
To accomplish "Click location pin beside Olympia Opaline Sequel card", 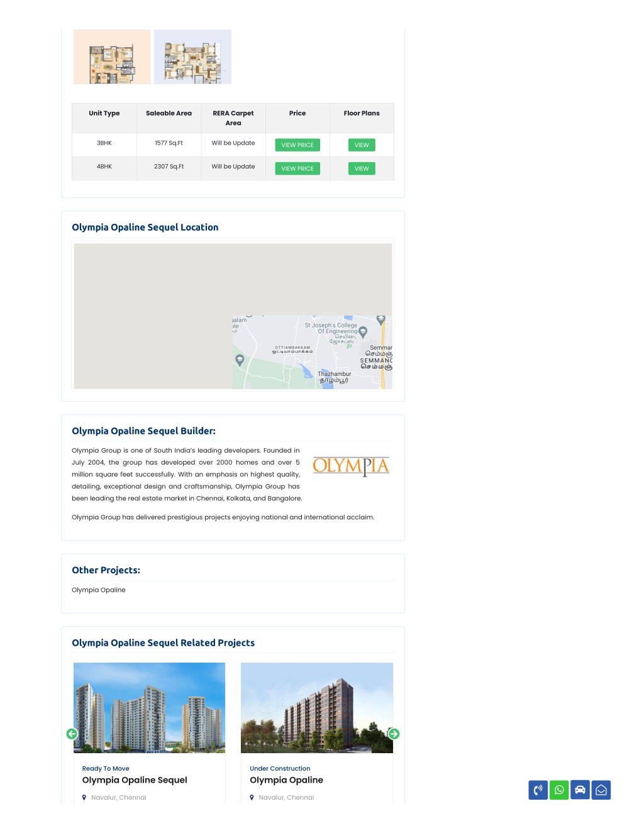I will [84, 797].
